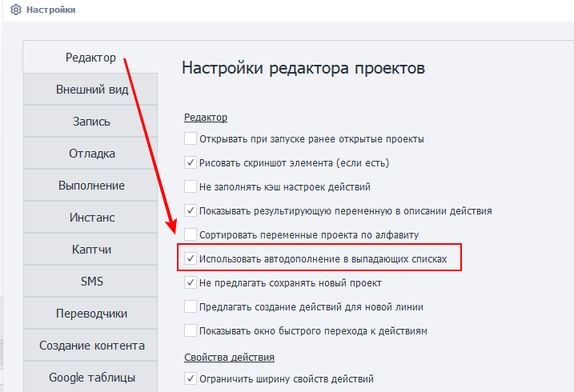Open the Отладка settings tab
574x392 pixels.
pyautogui.click(x=90, y=154)
